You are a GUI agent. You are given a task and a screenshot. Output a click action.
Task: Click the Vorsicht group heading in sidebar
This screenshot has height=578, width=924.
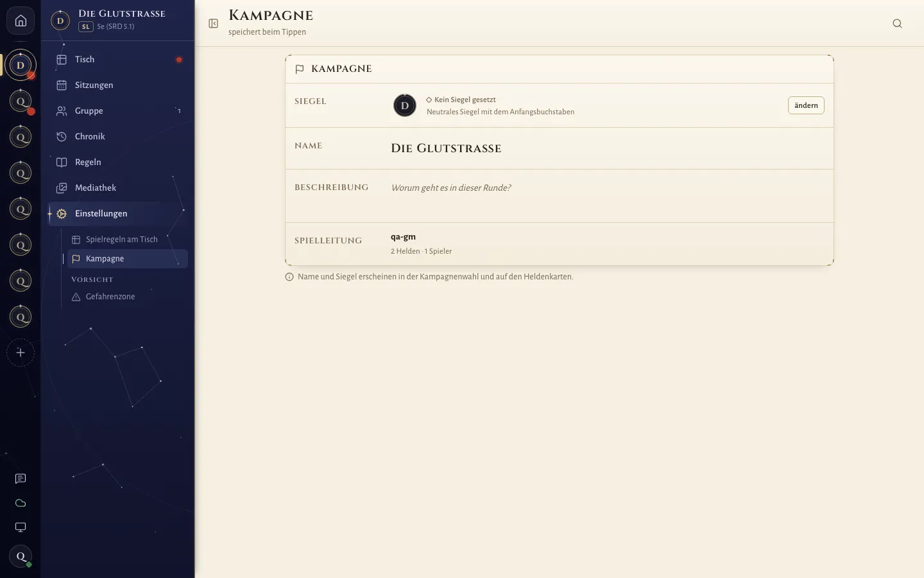pos(92,279)
